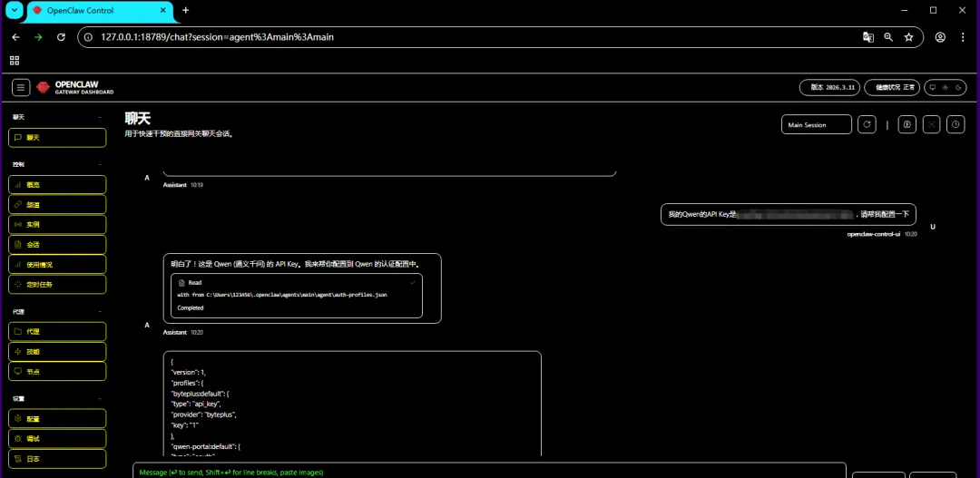Toggle the sidebar hamburger menu button

(x=21, y=87)
